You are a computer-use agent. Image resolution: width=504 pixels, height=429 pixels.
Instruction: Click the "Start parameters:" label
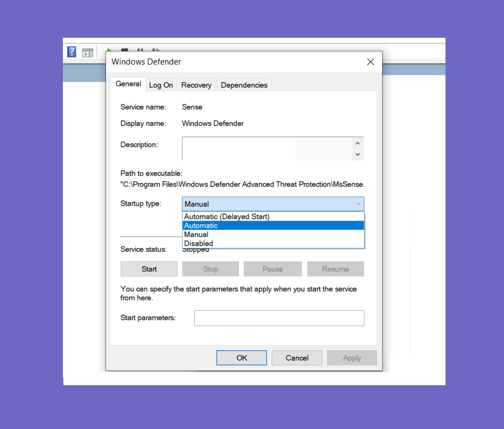(x=148, y=318)
